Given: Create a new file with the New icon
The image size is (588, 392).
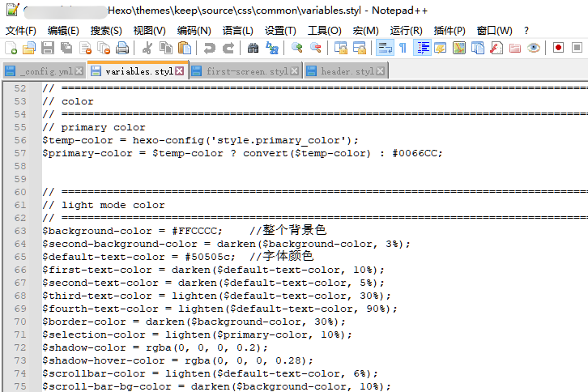Looking at the screenshot, I should pos(11,48).
